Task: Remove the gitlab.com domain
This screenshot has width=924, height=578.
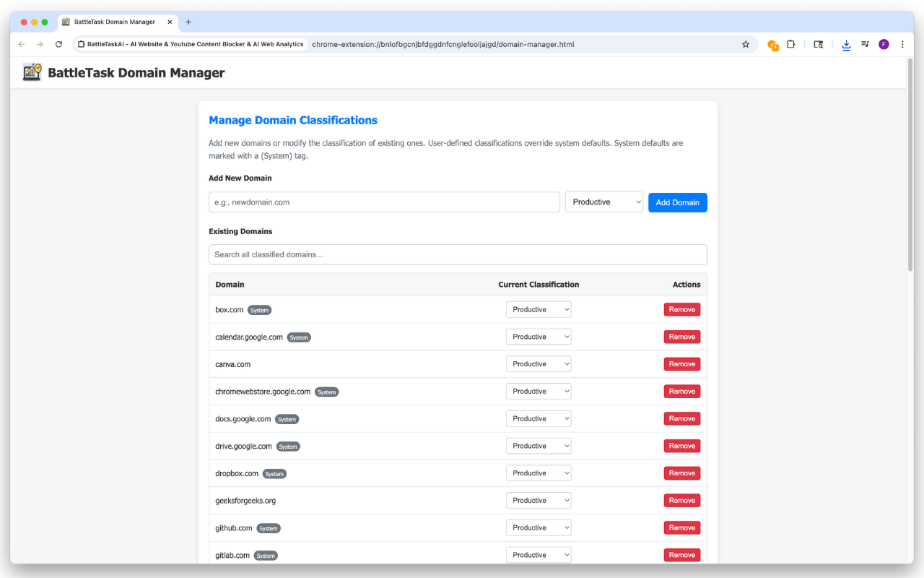Action: pyautogui.click(x=682, y=555)
